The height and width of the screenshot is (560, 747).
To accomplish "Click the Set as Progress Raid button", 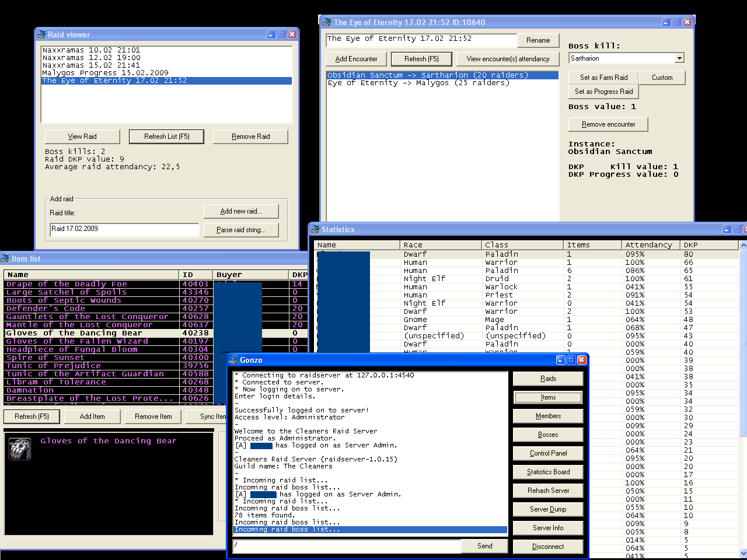I will (x=603, y=92).
